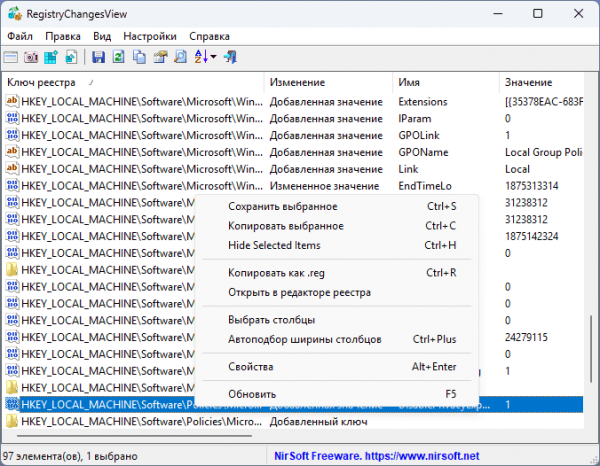Viewport: 600px width, 466px height.
Task: Click the Добавленный ключ cell in last row
Action: pyautogui.click(x=318, y=422)
